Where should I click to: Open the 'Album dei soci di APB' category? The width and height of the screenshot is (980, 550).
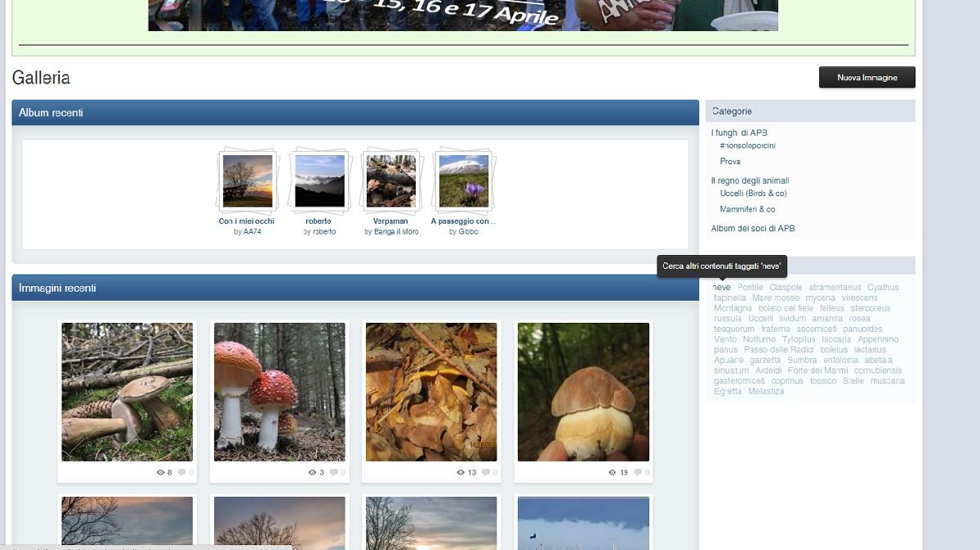click(753, 229)
